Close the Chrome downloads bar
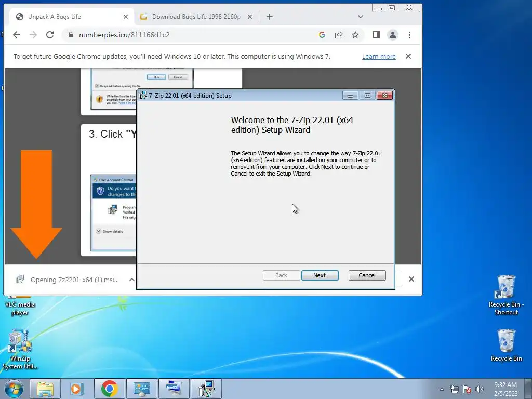532x399 pixels. point(411,279)
